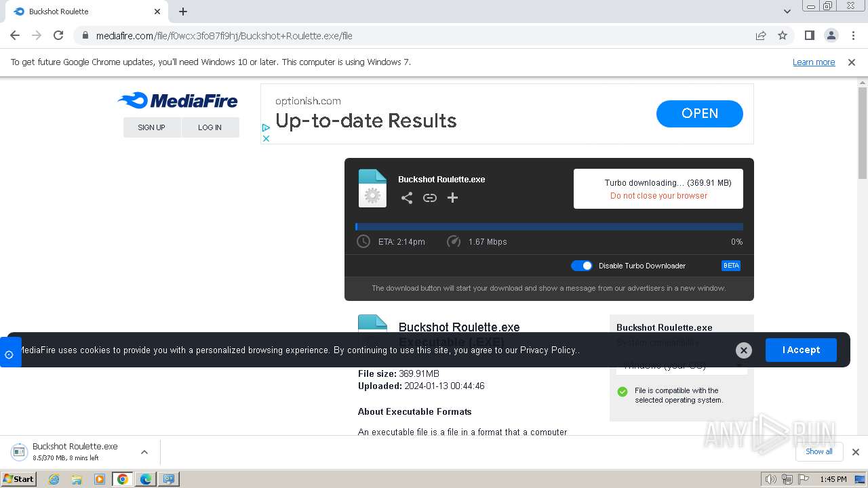Viewport: 868px width, 488px height.
Task: Close the Buckshot Roulette tab
Action: click(x=157, y=12)
